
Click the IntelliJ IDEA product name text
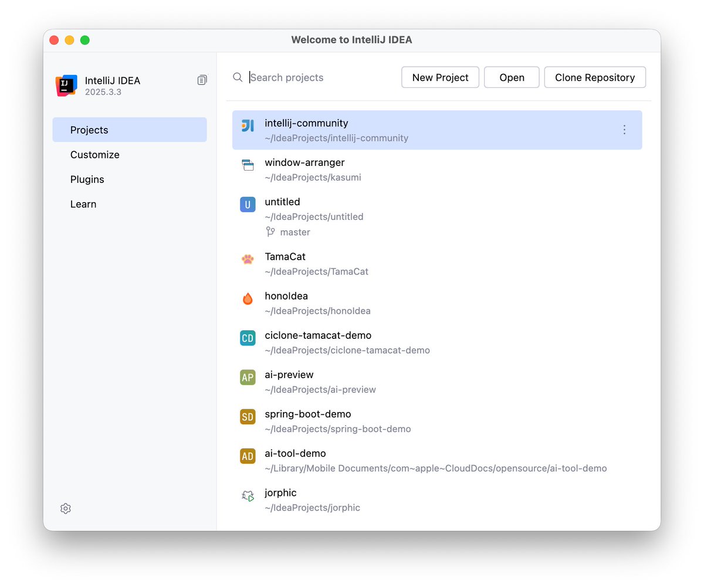(x=113, y=81)
